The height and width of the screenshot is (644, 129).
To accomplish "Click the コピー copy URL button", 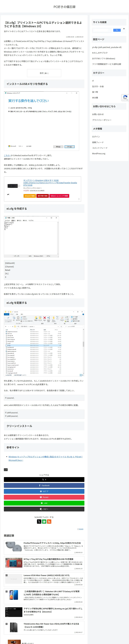I will click(44, 509).
